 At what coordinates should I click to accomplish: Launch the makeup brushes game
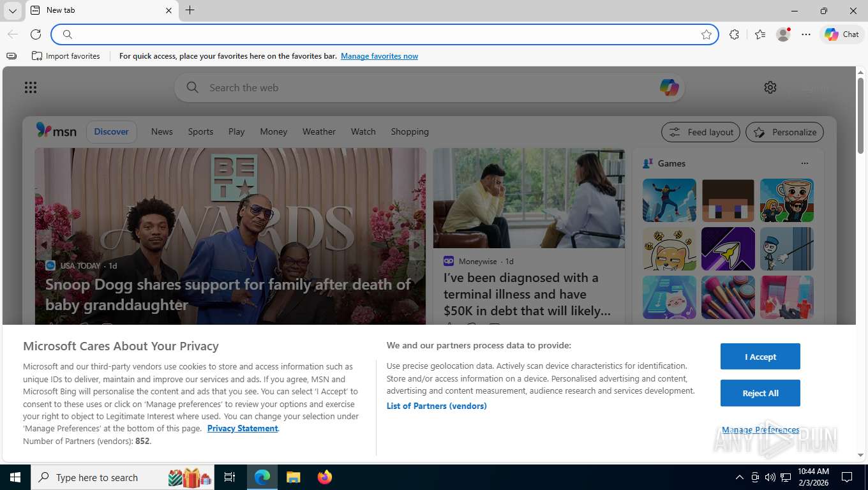(728, 297)
